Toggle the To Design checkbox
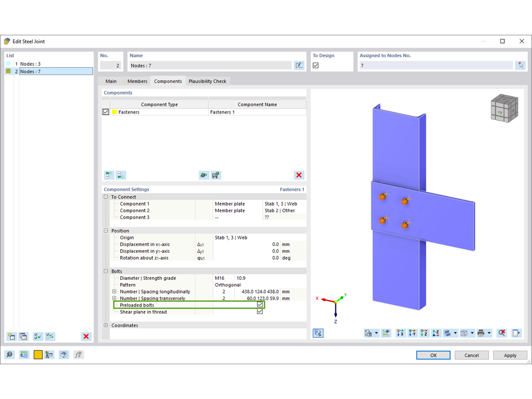Screen dimensions: 532x399 click(x=316, y=65)
